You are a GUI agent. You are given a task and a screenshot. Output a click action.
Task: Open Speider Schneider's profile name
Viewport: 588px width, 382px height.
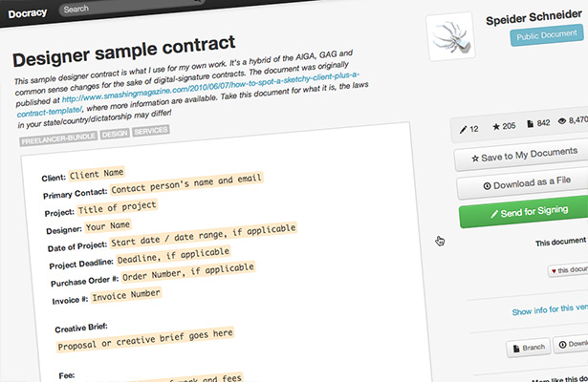534,17
